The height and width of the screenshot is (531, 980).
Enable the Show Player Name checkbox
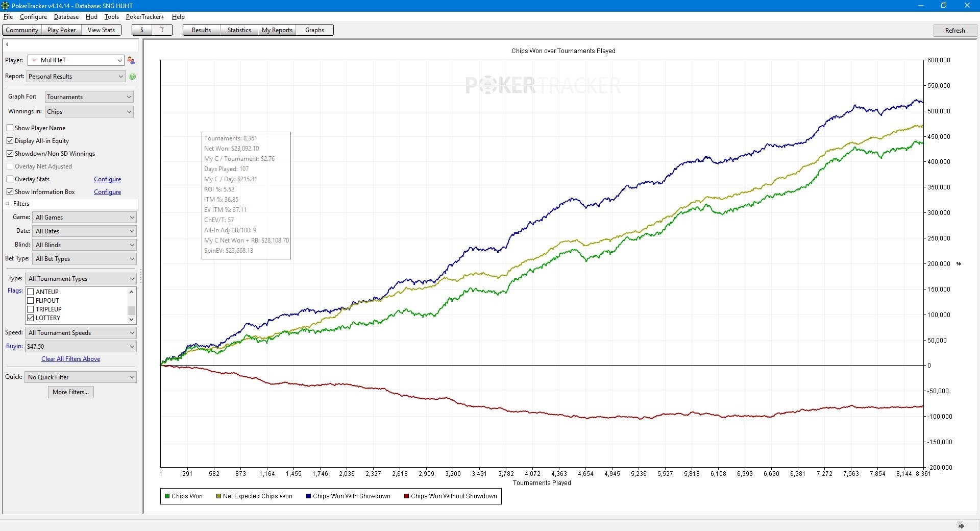coord(10,128)
